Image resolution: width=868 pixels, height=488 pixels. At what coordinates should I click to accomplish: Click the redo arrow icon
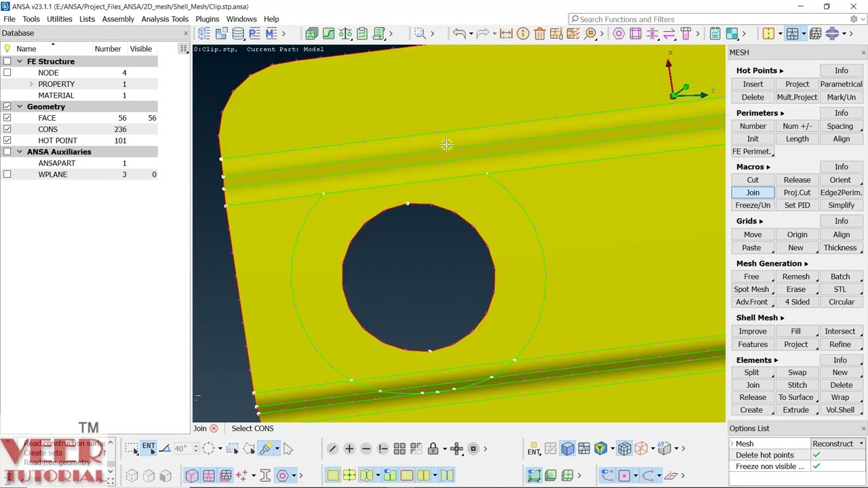coord(482,33)
